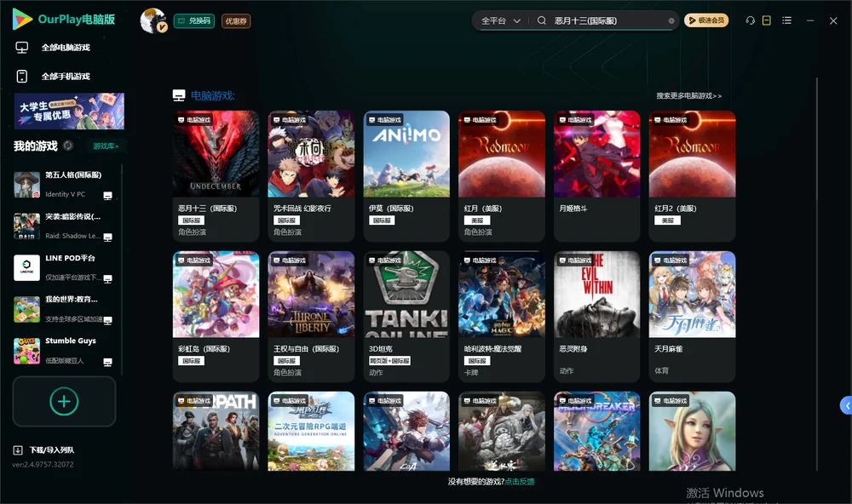852x504 pixels.
Task: Open the 红月2 (美服) game card
Action: [x=692, y=176]
